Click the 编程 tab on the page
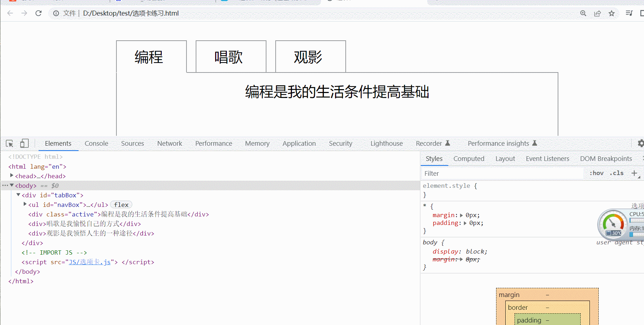The width and height of the screenshot is (644, 325). (x=151, y=57)
